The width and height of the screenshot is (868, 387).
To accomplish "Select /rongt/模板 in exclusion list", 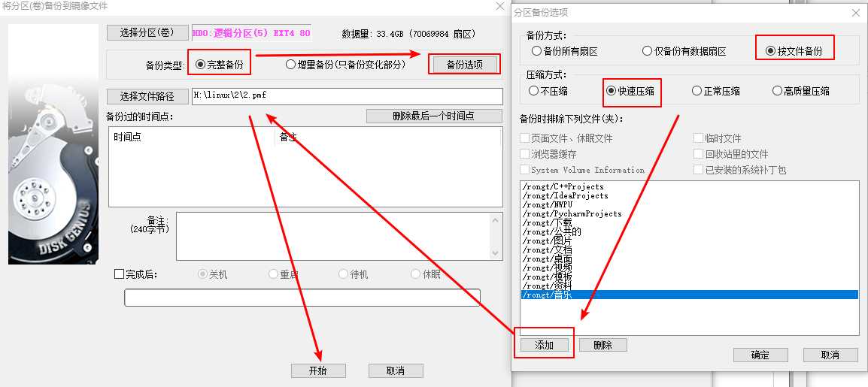I will coord(689,277).
